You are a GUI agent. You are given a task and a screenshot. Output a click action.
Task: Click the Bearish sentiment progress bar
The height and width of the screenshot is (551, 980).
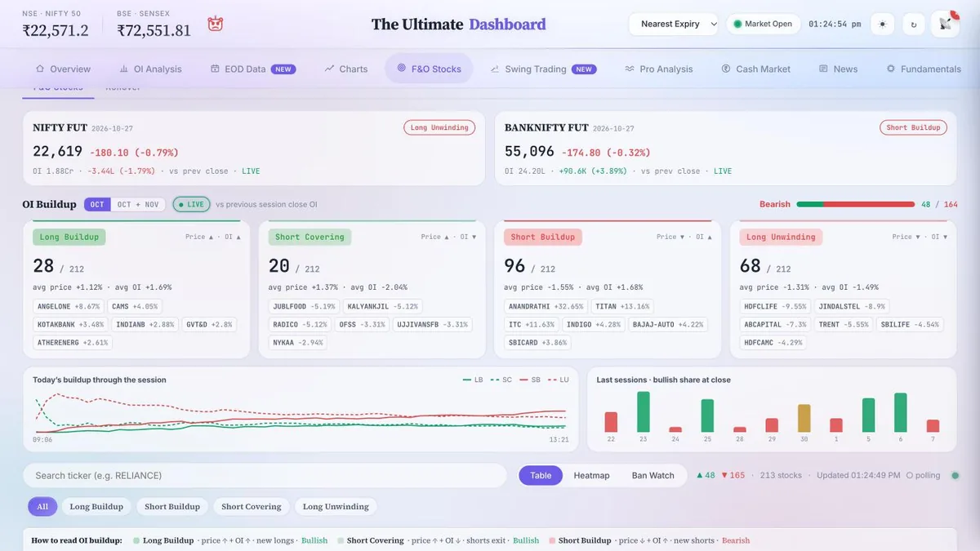pos(855,204)
